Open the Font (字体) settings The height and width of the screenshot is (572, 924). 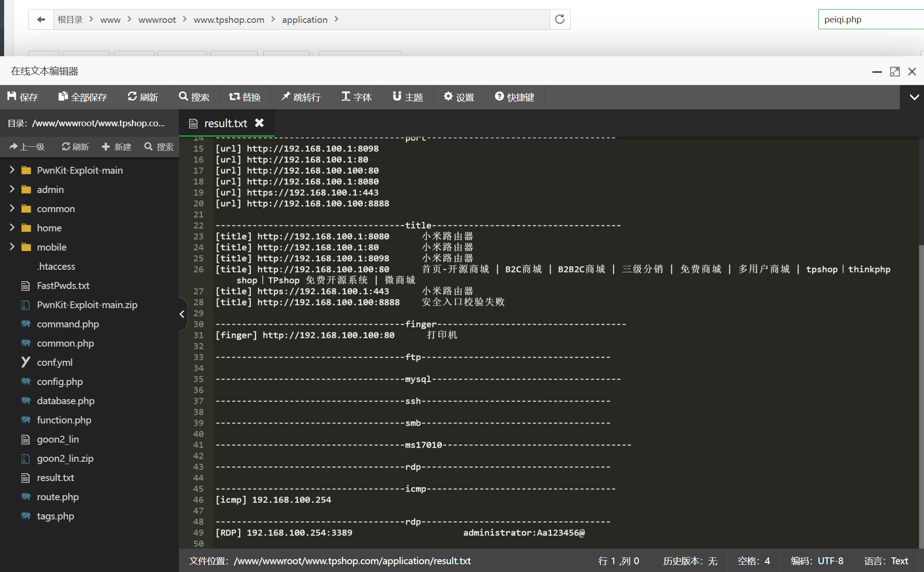(x=346, y=96)
